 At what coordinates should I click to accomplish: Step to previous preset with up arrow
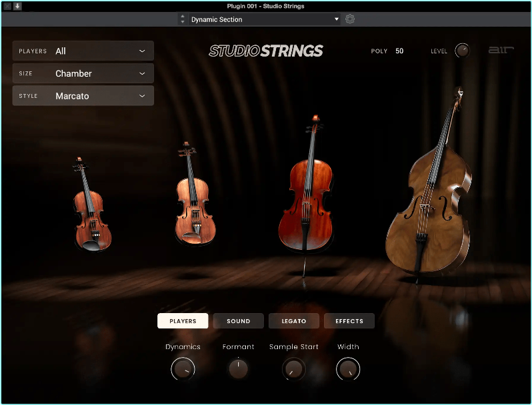coord(183,16)
